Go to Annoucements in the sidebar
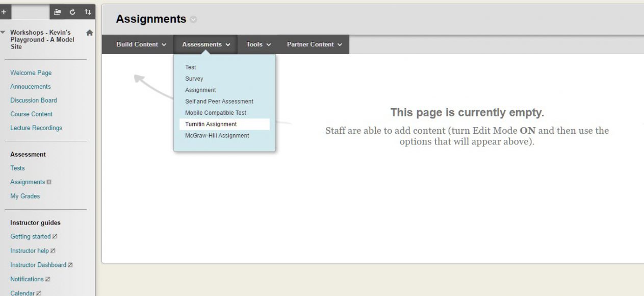Screen dimensions: 644x296 tap(31, 87)
